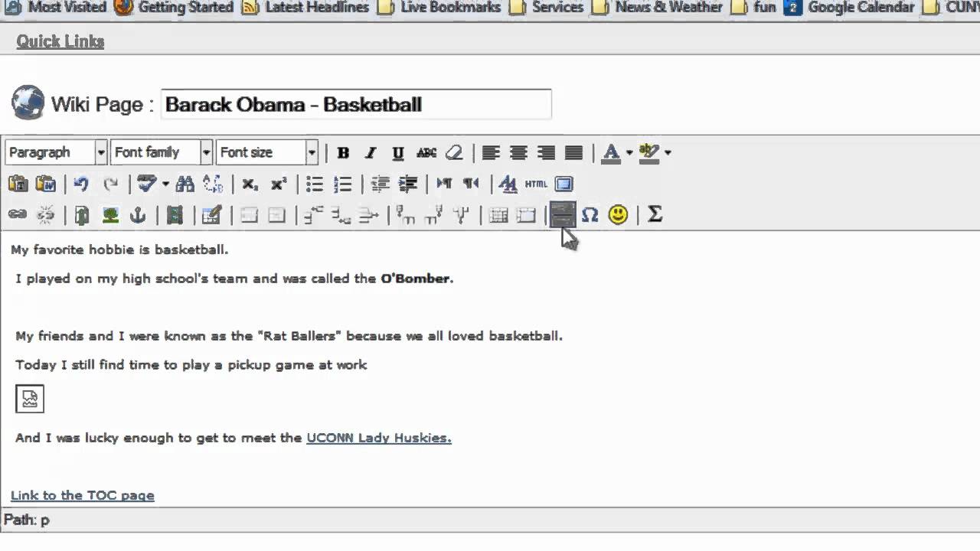Toggle the bulleted list
Screen dimensions: 980x551
[x=315, y=184]
